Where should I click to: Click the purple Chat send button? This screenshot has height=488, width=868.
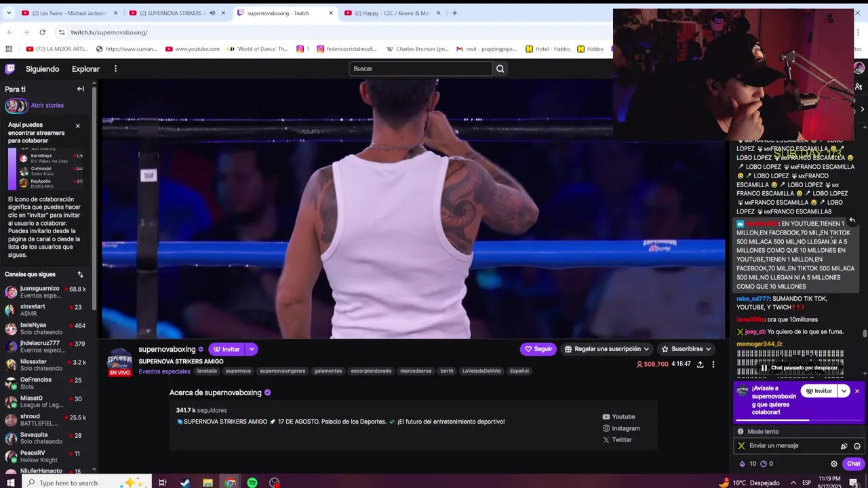pos(853,464)
